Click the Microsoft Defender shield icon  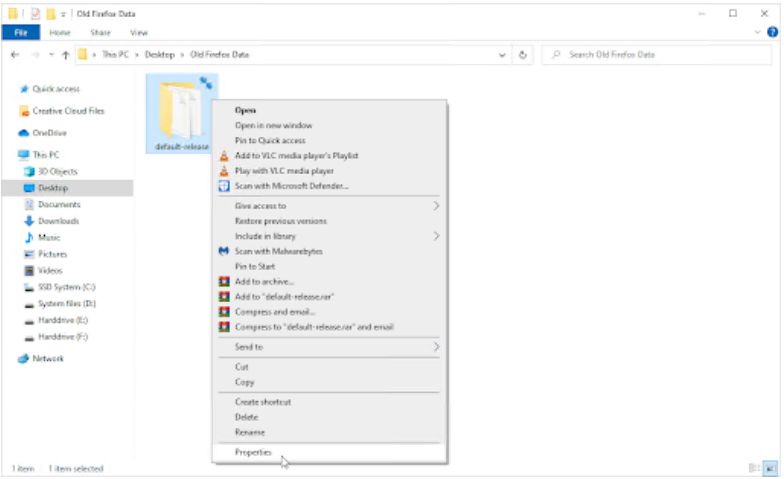(x=224, y=186)
